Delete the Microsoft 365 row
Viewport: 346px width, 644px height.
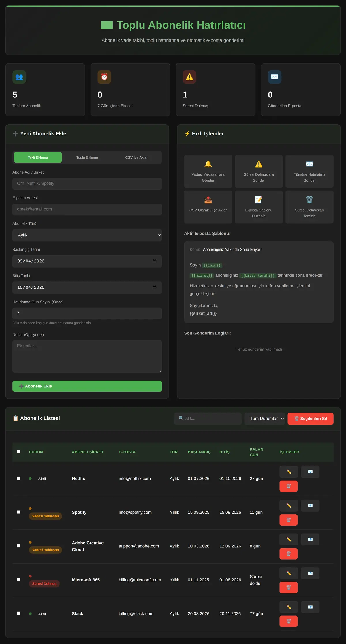tap(288, 587)
